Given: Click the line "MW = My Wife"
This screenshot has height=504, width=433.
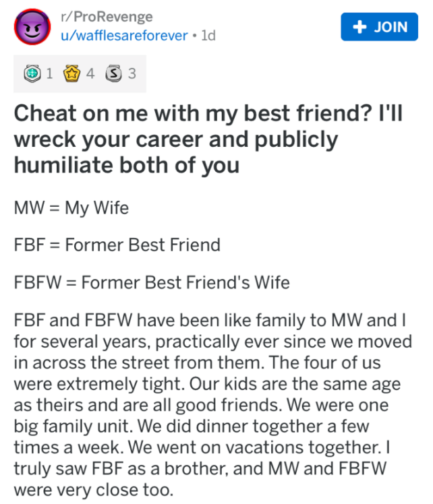Looking at the screenshot, I should (71, 207).
